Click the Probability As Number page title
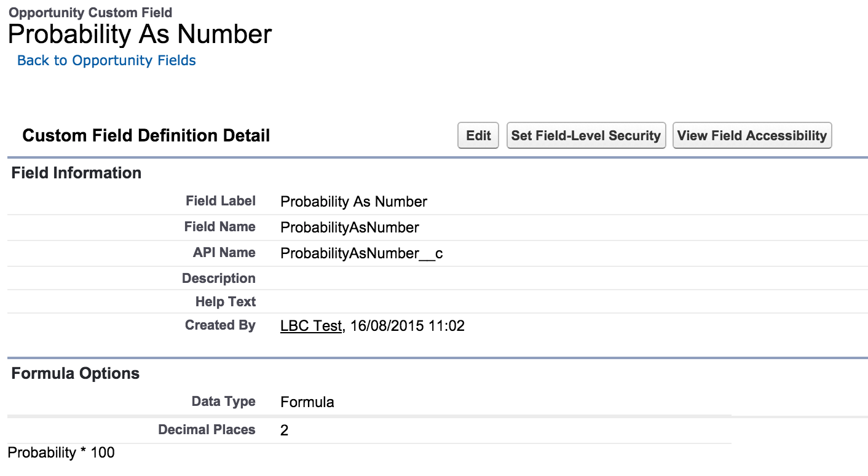 point(140,34)
